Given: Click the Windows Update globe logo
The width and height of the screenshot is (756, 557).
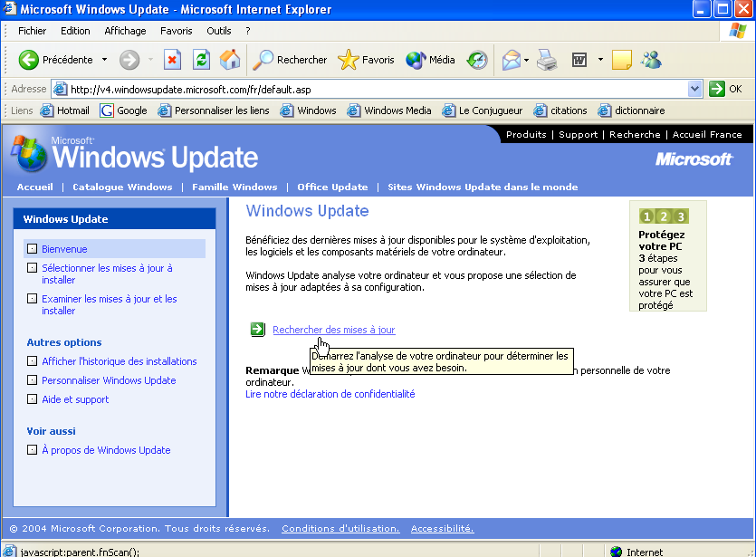Looking at the screenshot, I should pyautogui.click(x=30, y=154).
